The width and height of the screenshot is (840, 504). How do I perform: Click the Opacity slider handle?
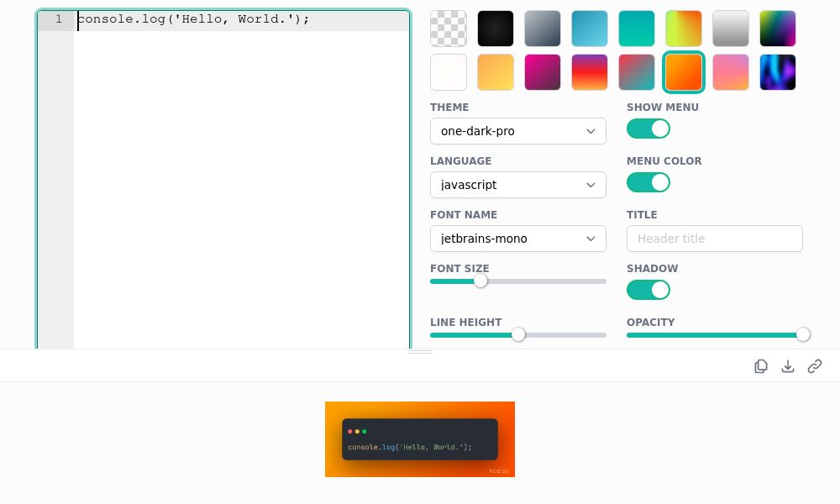[803, 334]
